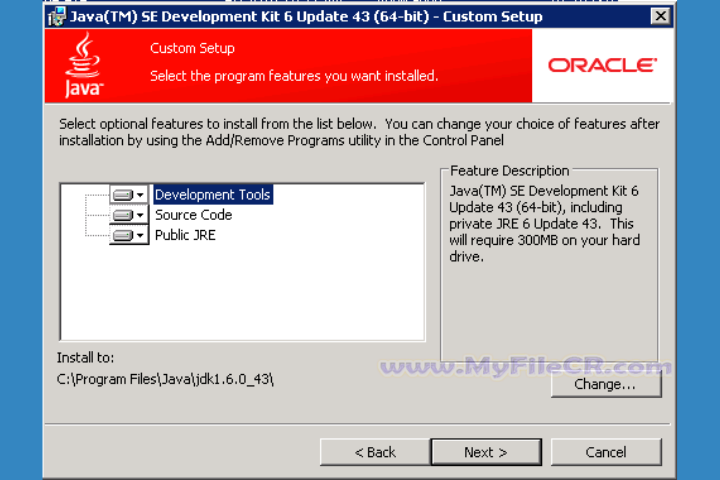This screenshot has width=720, height=480.
Task: Cancel the JDK installation
Action: (x=606, y=452)
